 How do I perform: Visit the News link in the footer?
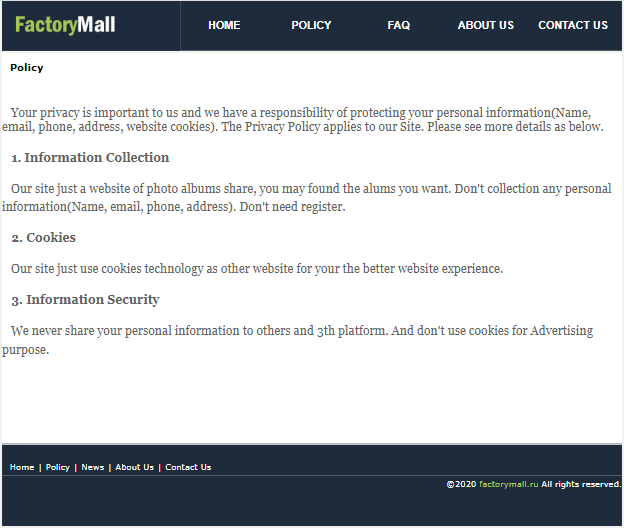coord(93,467)
